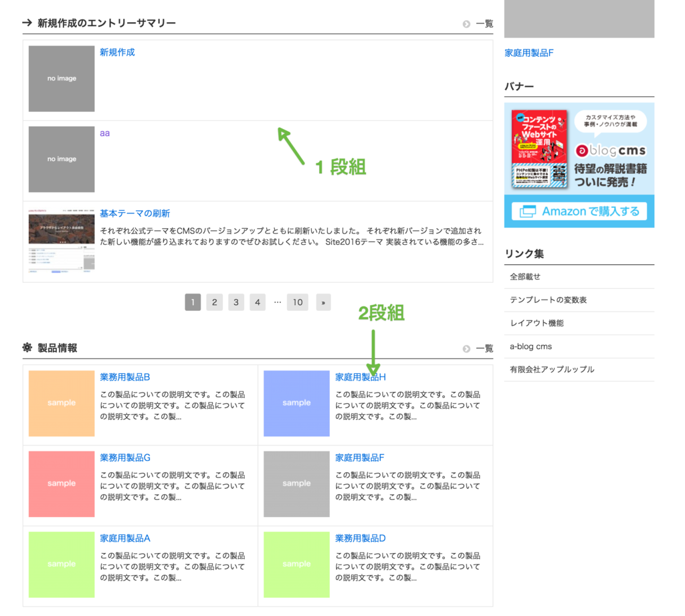Click the blue sample thumbnail of 家庭用製品H
This screenshot has width=685, height=616.
tap(296, 403)
